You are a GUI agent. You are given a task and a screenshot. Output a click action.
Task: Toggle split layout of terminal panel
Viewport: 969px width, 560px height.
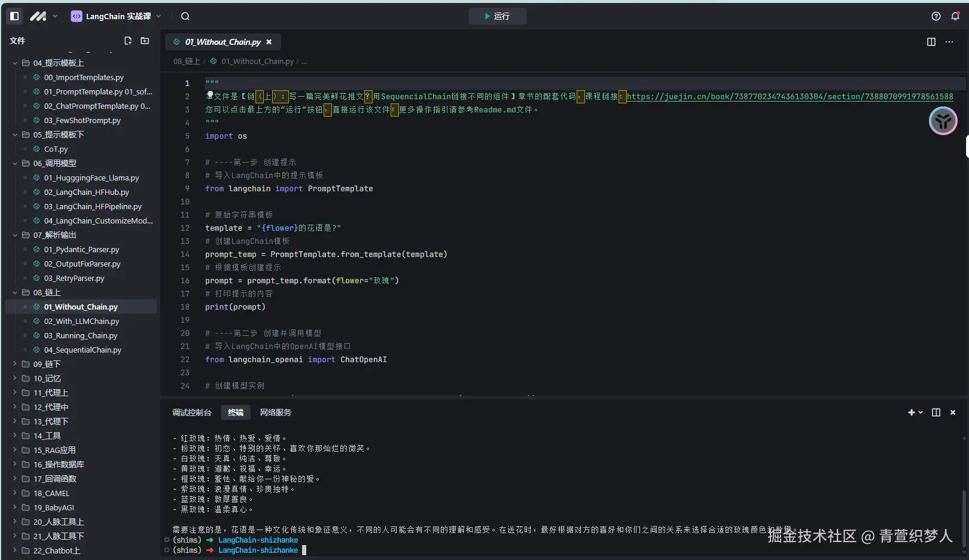tap(936, 412)
